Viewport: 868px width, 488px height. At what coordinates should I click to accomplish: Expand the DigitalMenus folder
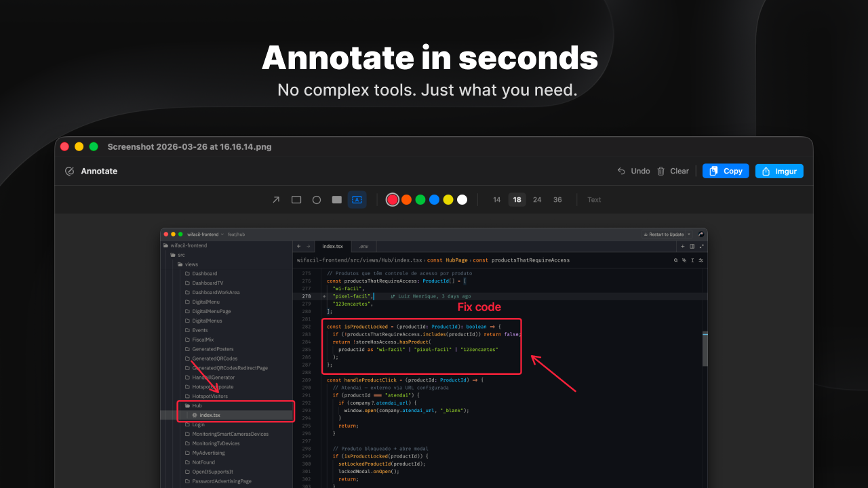click(x=203, y=321)
